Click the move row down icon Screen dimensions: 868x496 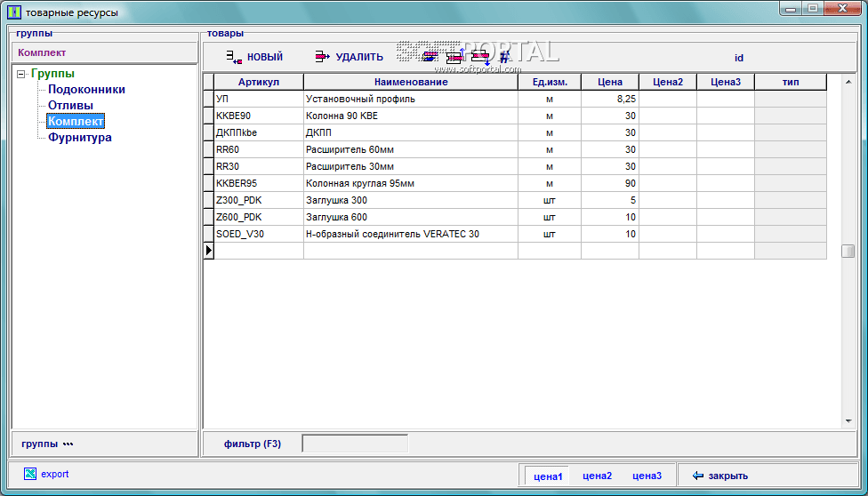tap(480, 57)
